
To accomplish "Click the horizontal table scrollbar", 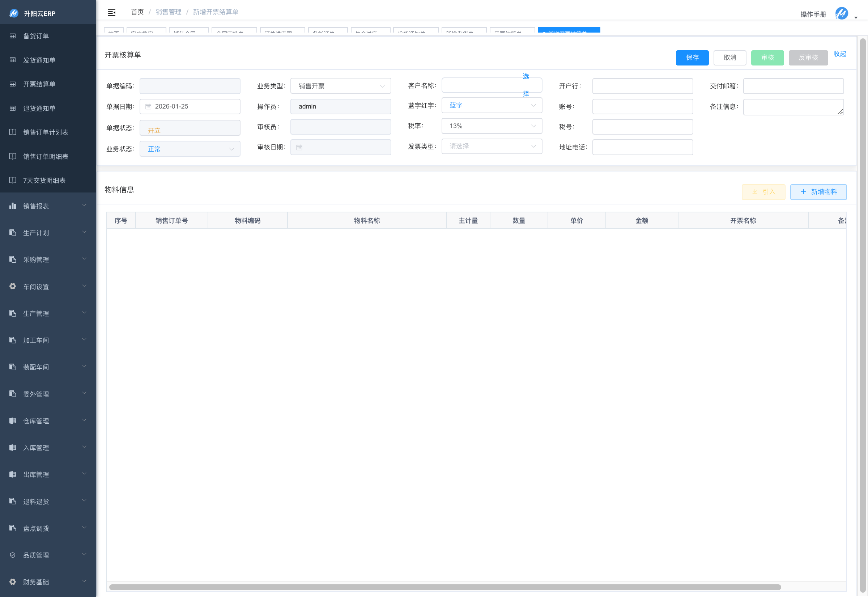I will point(445,587).
